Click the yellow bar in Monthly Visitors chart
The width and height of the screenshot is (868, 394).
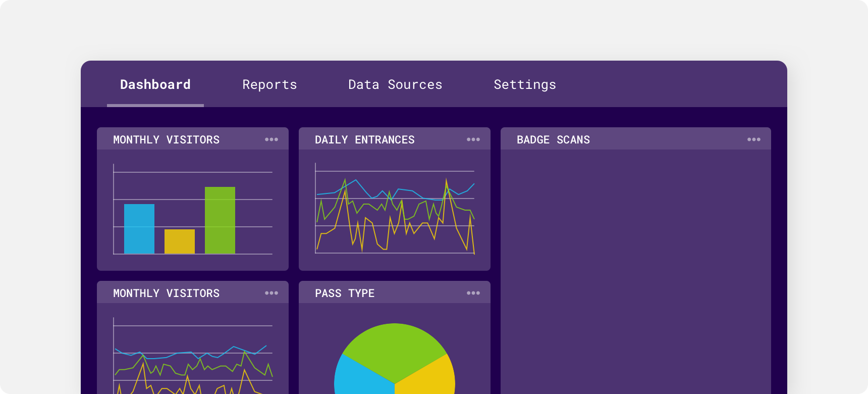(x=180, y=241)
